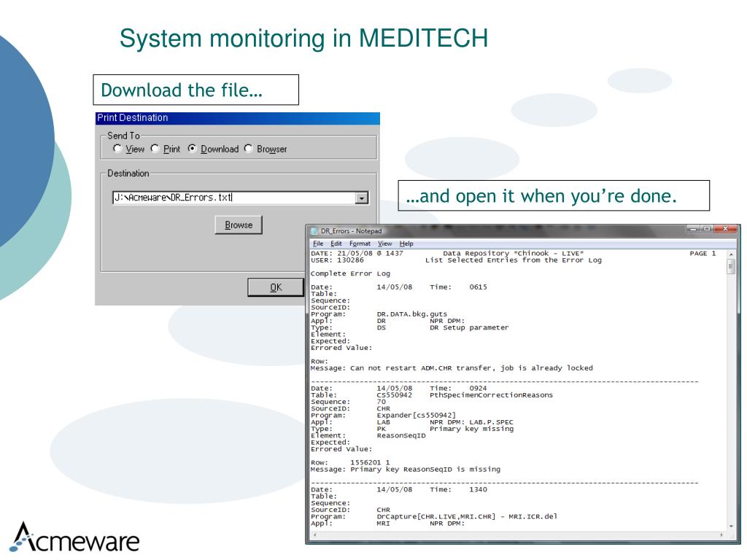This screenshot has width=747, height=560.
Task: Click Notepad horizontal scrollbar left arrow
Action: 314,534
